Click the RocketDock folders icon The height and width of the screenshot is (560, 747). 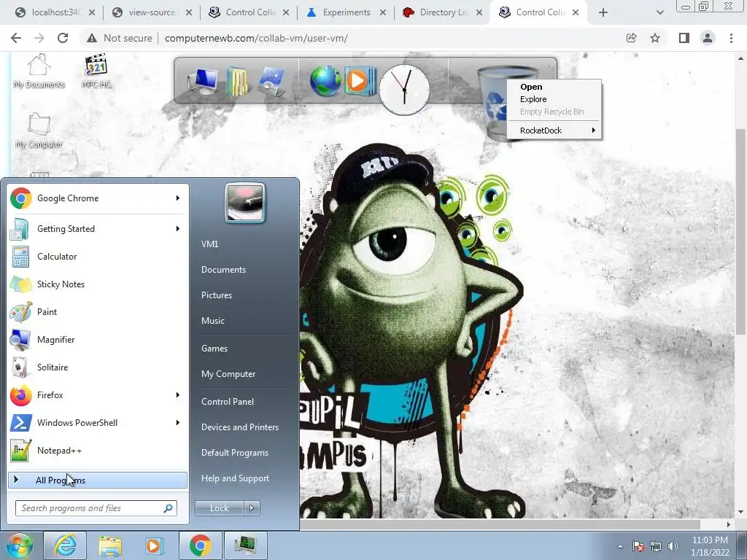tap(237, 81)
